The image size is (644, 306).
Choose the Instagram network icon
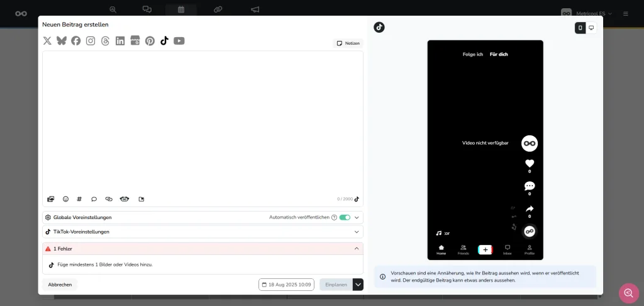click(x=91, y=41)
